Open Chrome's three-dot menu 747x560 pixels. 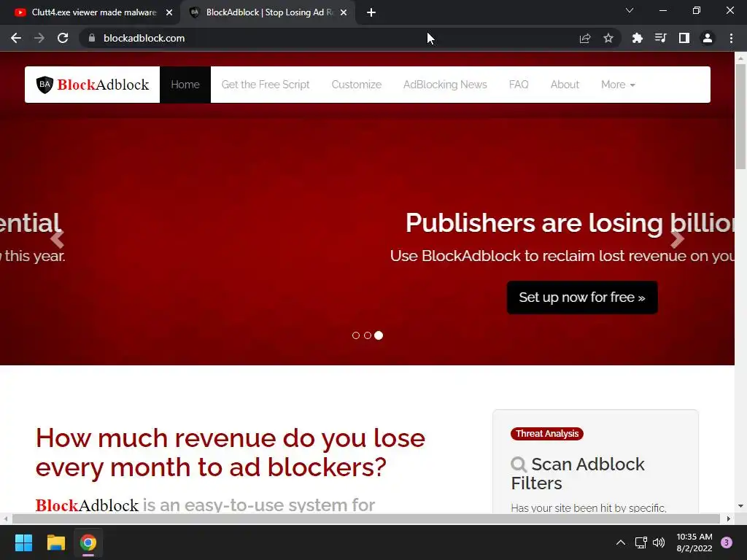point(731,38)
